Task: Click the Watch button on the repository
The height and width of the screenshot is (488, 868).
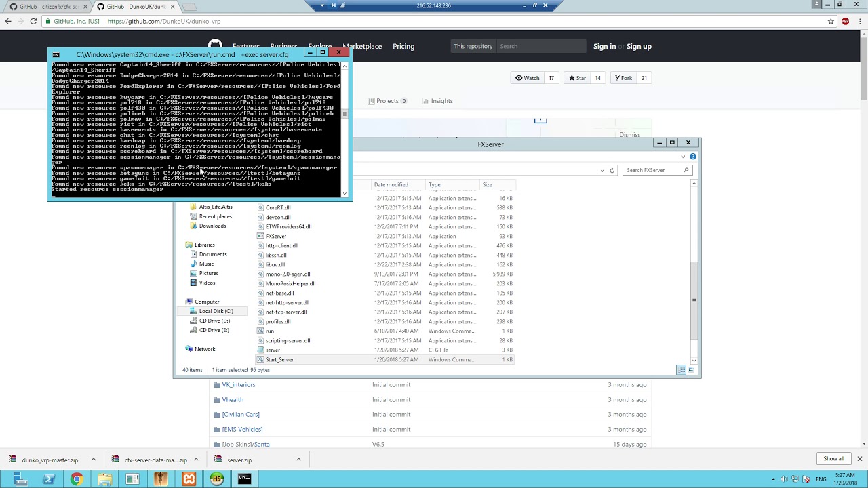Action: click(528, 78)
